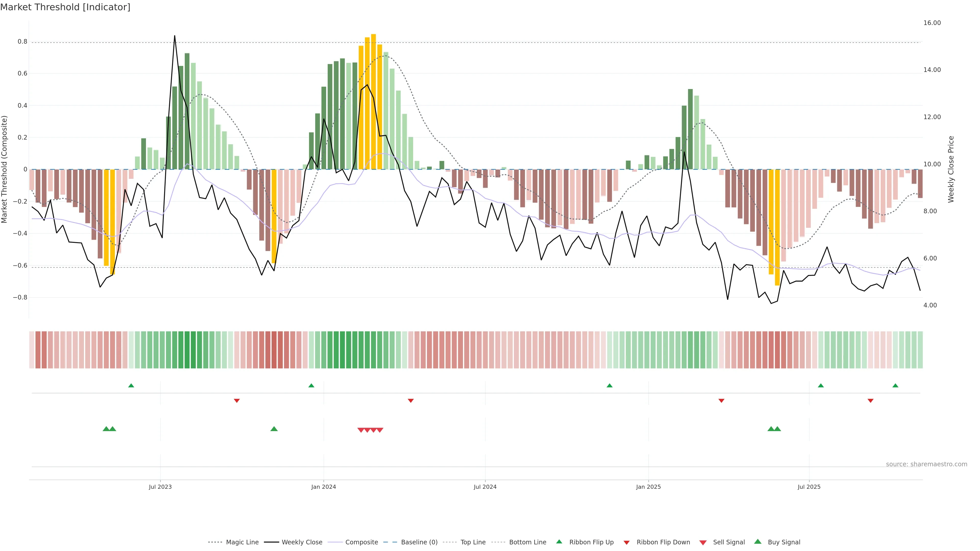Click the buy signal marker before Jan 2024

(274, 429)
